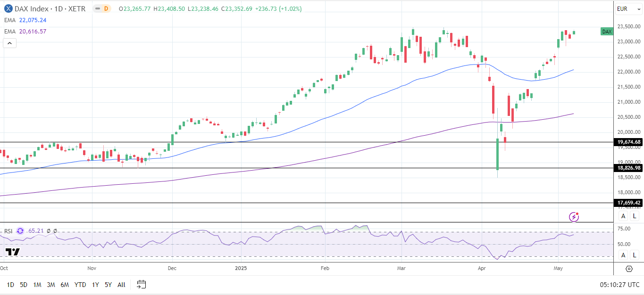
Task: Click the RSI value 65.21
Action: (36, 231)
